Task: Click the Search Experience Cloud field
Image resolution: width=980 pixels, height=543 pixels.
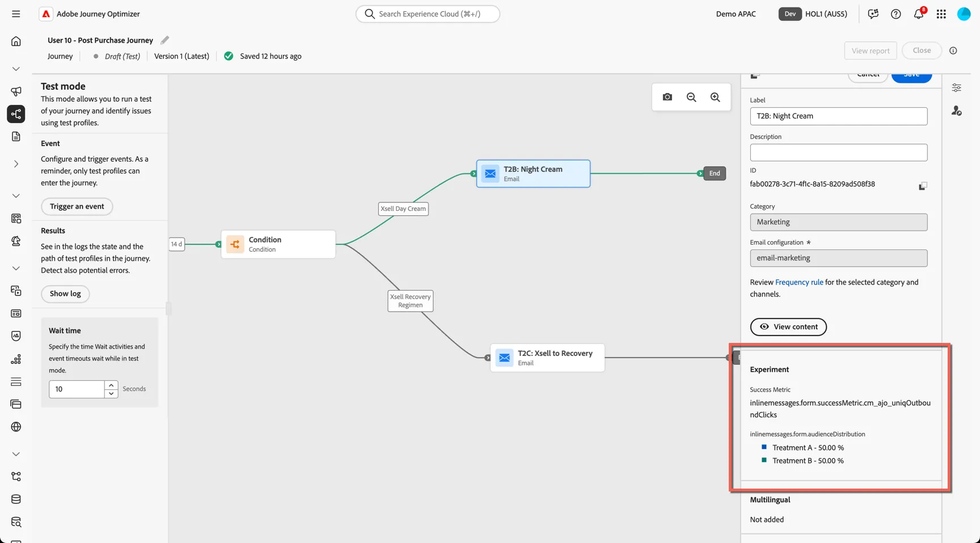Action: pos(428,14)
